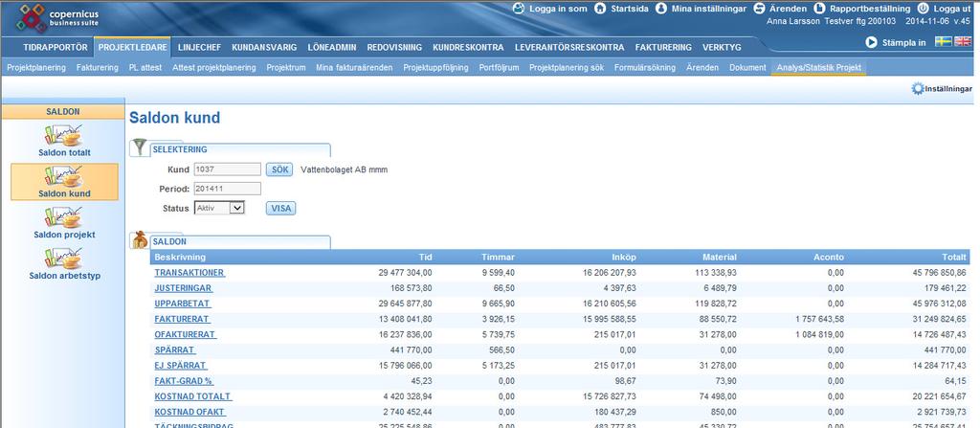980x428 pixels.
Task: Go to Projektplanering sök submenu
Action: click(x=567, y=68)
